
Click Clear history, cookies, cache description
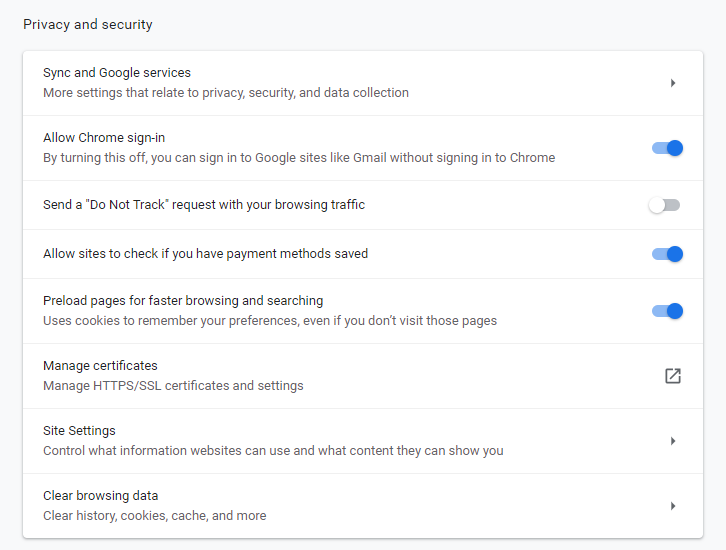click(154, 516)
